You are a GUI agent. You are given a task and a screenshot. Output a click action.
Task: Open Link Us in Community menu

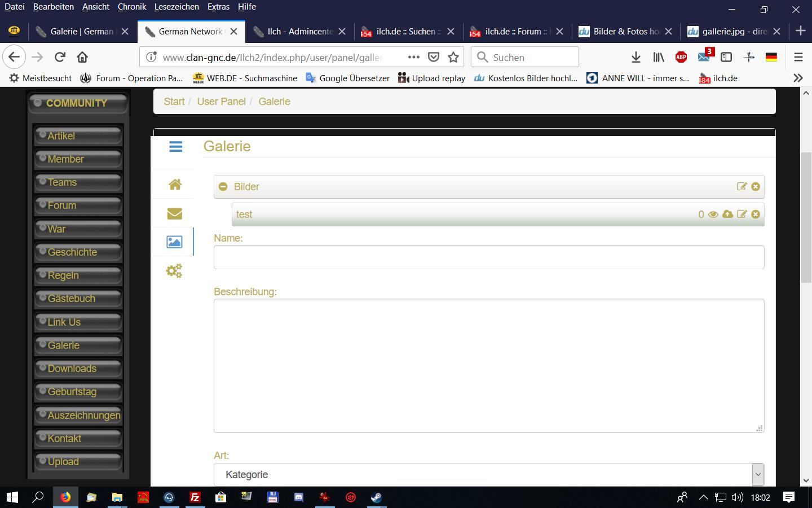(78, 322)
